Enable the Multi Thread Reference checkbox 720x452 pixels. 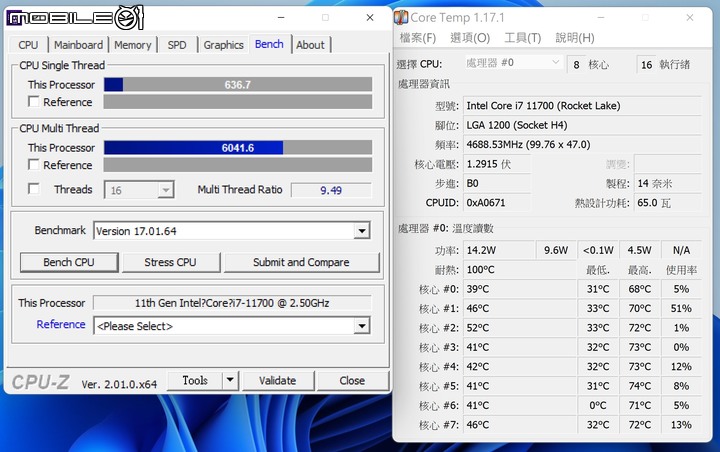click(34, 164)
